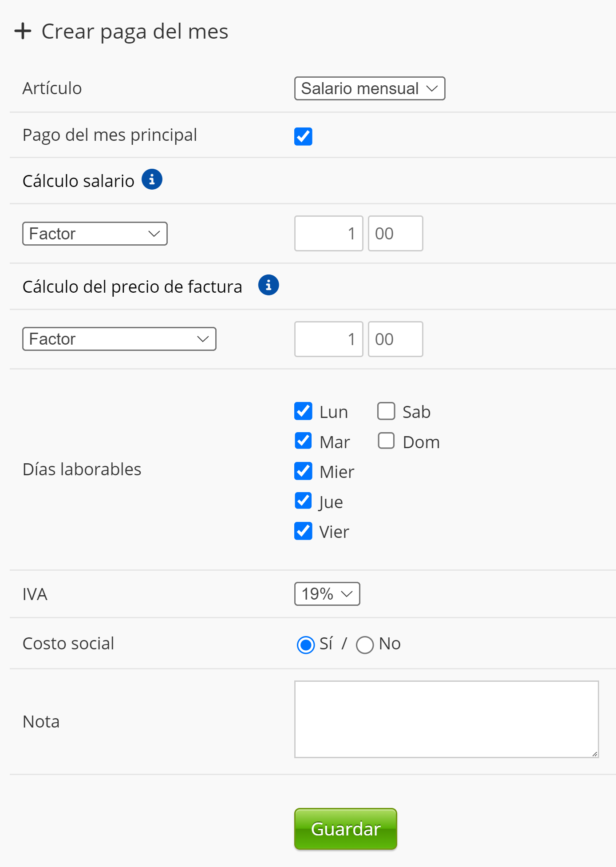This screenshot has height=867, width=616.
Task: Click the Nota text area
Action: [x=446, y=719]
